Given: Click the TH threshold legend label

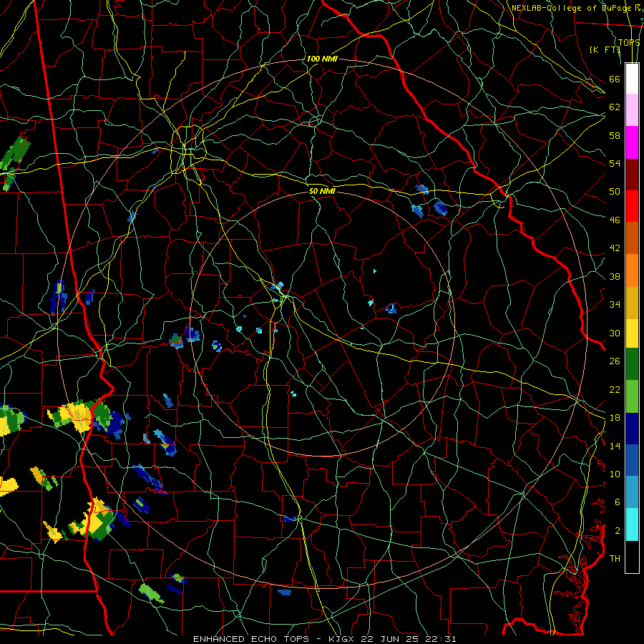Looking at the screenshot, I should tap(615, 558).
